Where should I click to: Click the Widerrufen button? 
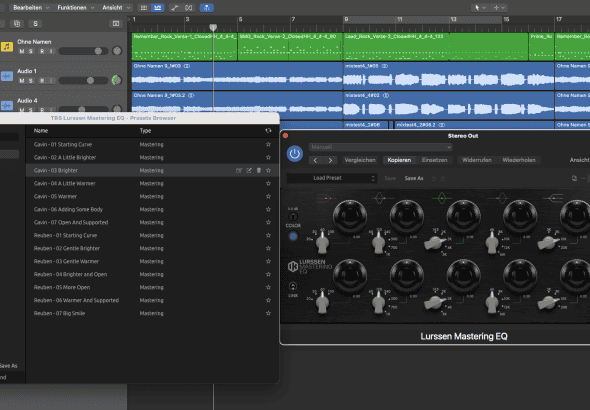477,160
